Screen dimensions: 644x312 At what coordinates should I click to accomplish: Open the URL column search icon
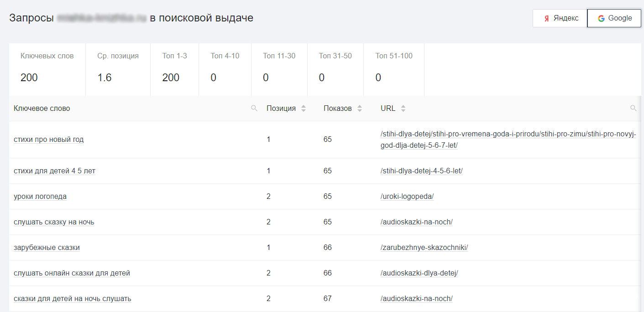(634, 108)
